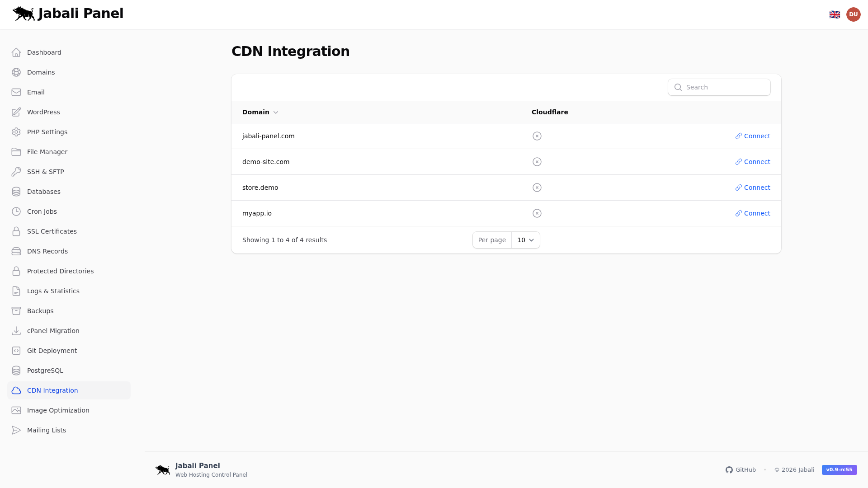The height and width of the screenshot is (488, 868).
Task: Select the WordPress pencil icon
Action: point(16,112)
